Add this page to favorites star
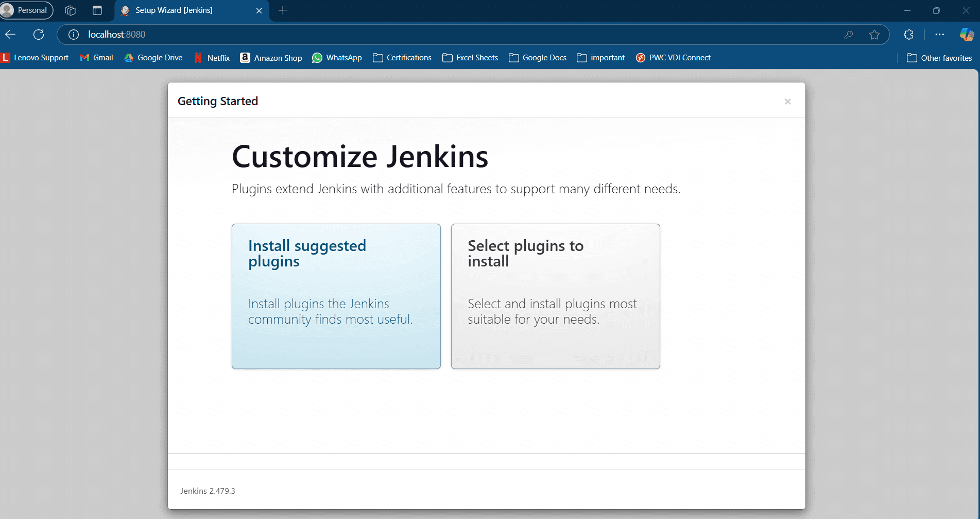The width and height of the screenshot is (980, 519). (874, 35)
